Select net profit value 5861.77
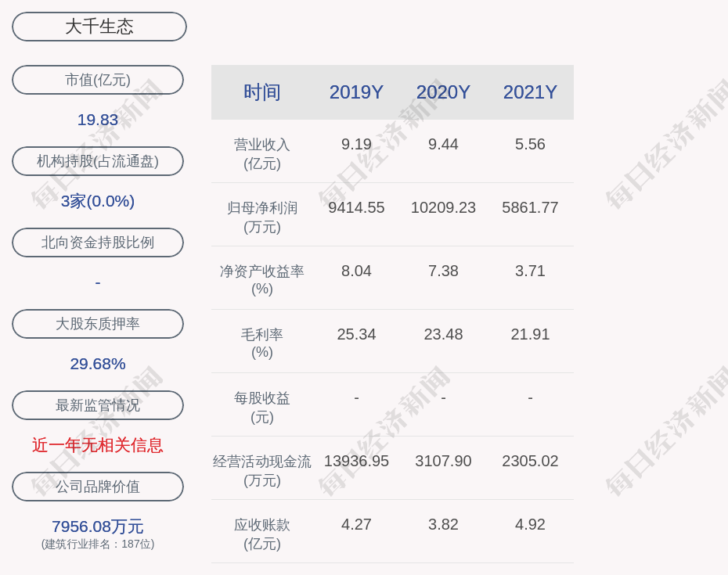Screen dimensions: 728x575 (530, 207)
